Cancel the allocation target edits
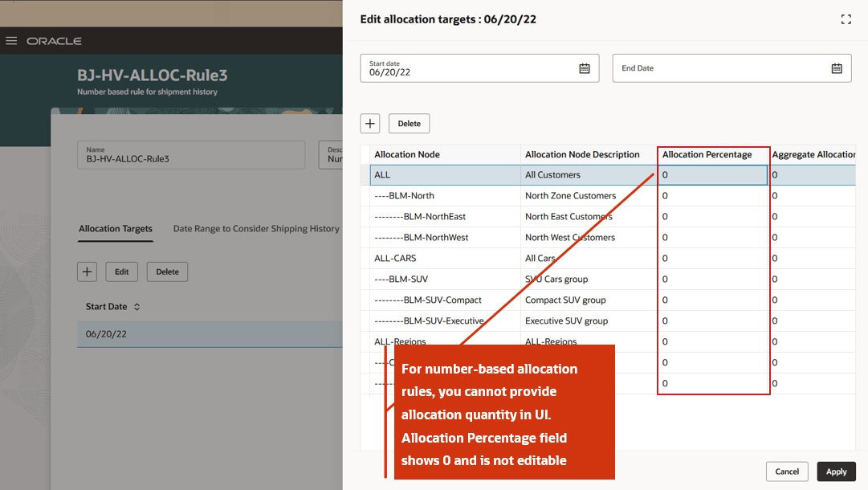The width and height of the screenshot is (868, 490). pyautogui.click(x=787, y=472)
